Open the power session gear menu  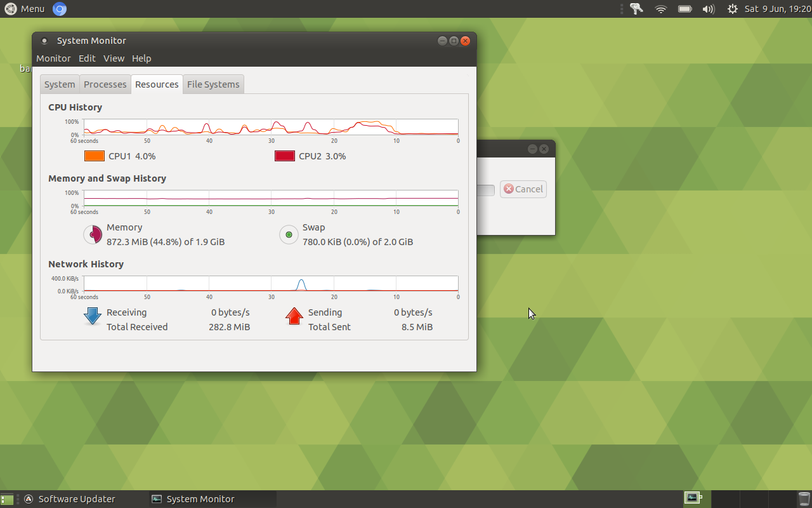point(733,9)
